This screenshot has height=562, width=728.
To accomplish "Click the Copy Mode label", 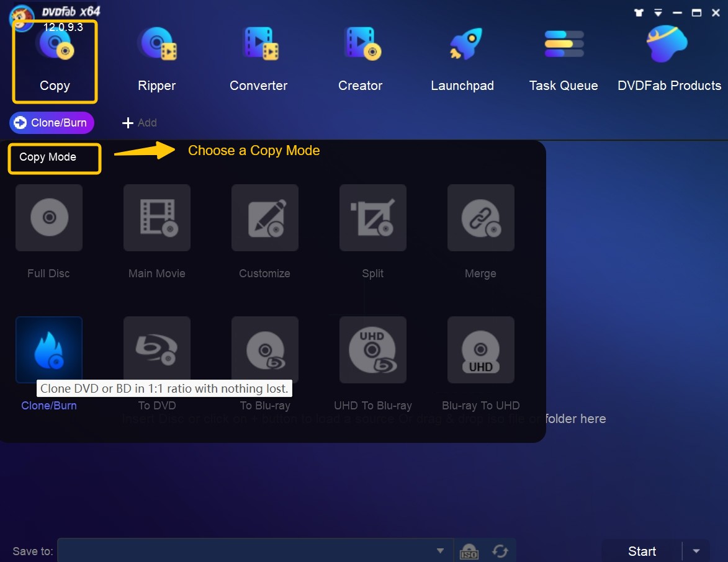I will (48, 157).
